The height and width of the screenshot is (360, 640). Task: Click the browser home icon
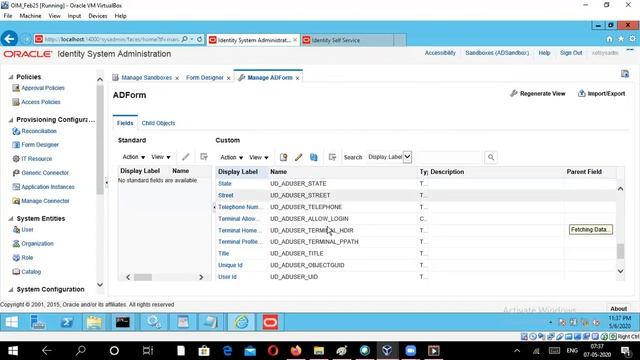[x=609, y=39]
